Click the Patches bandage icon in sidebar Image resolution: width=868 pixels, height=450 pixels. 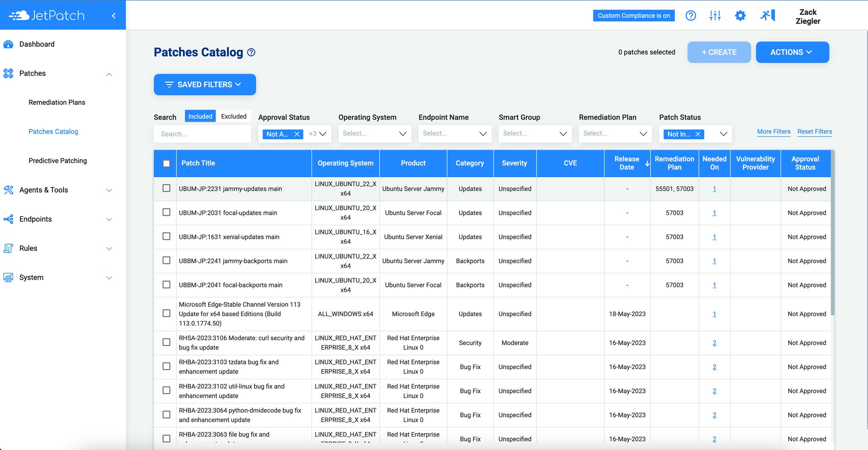point(8,73)
